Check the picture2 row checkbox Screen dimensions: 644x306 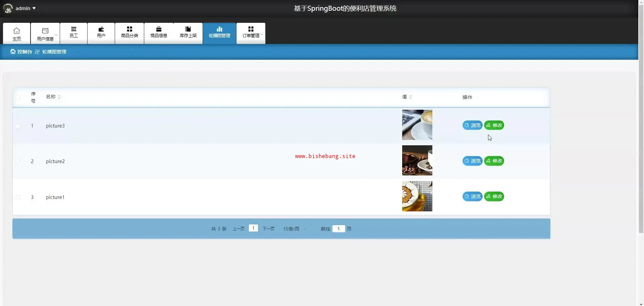(18, 161)
